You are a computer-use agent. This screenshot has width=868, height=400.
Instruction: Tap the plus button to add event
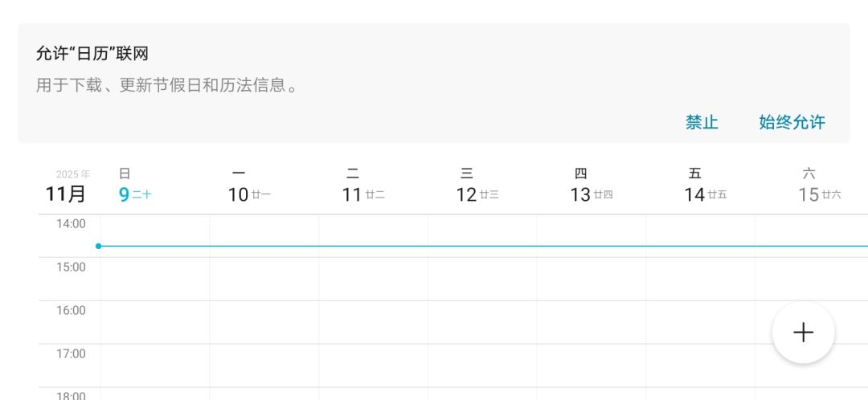(x=803, y=333)
